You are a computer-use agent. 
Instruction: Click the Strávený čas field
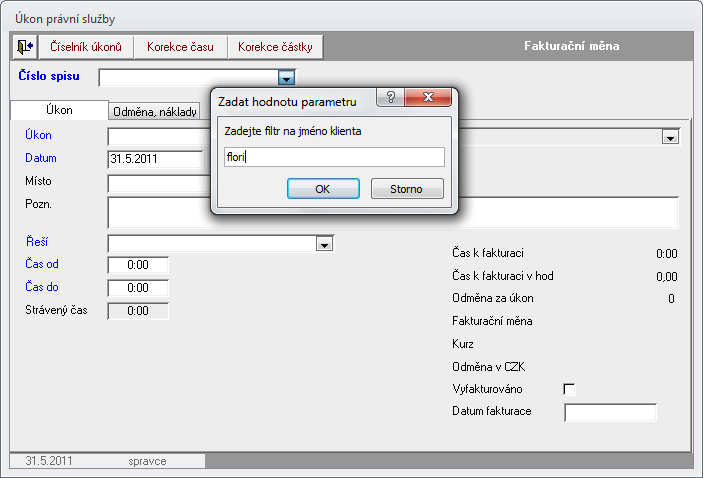click(138, 311)
